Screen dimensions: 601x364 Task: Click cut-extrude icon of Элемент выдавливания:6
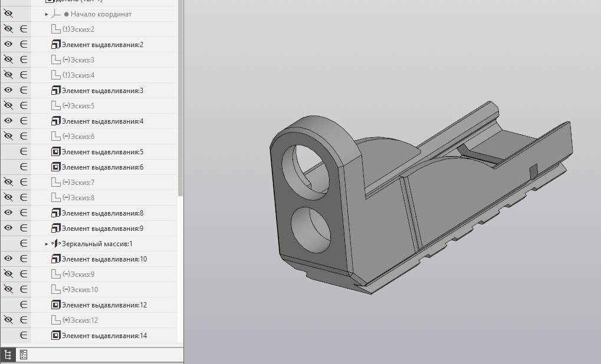coord(56,167)
